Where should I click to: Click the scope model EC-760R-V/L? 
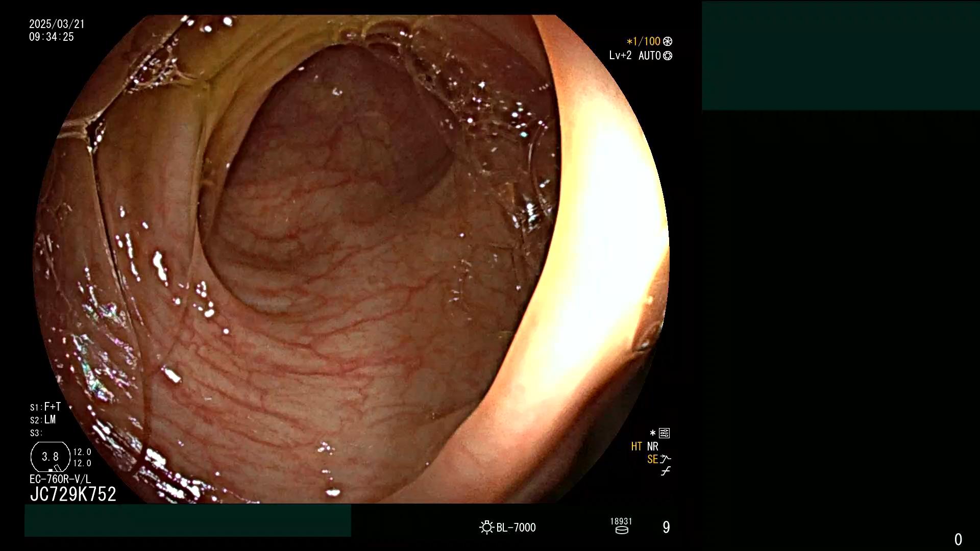pyautogui.click(x=60, y=479)
